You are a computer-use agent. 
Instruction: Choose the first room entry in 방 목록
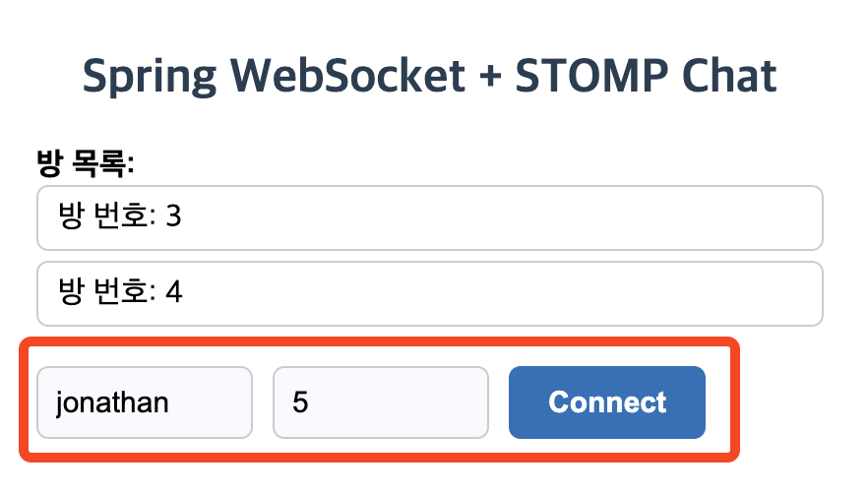pos(429,217)
